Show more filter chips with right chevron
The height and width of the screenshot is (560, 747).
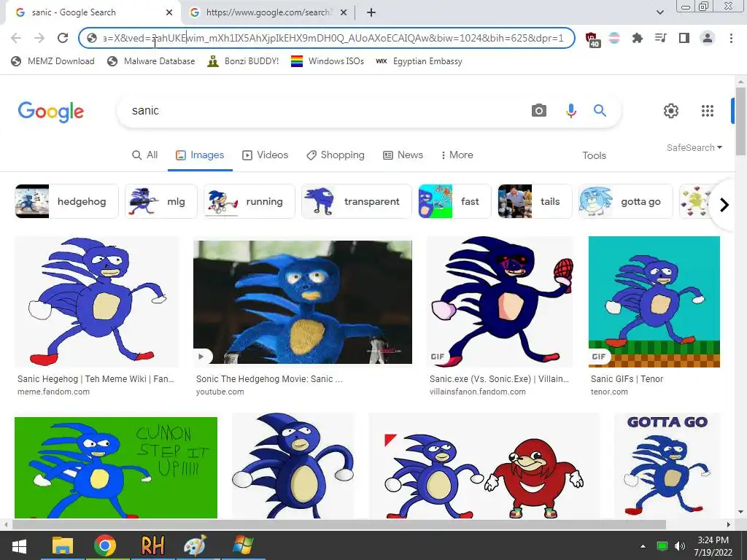point(724,205)
